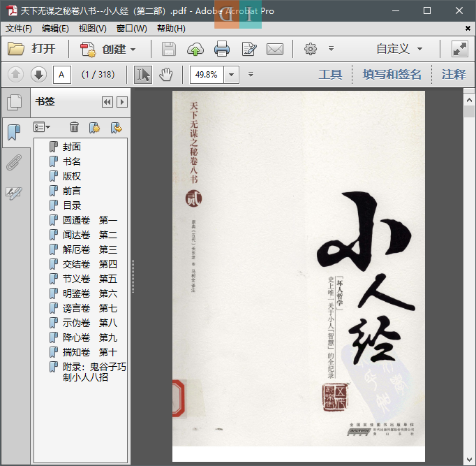Print the document via printer icon
This screenshot has width=476, height=466.
[222, 49]
